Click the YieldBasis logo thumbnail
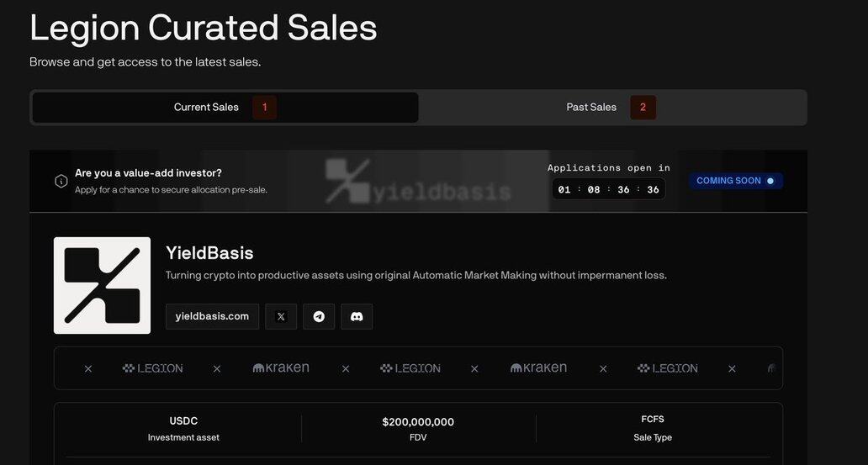The width and height of the screenshot is (868, 465). coord(102,286)
